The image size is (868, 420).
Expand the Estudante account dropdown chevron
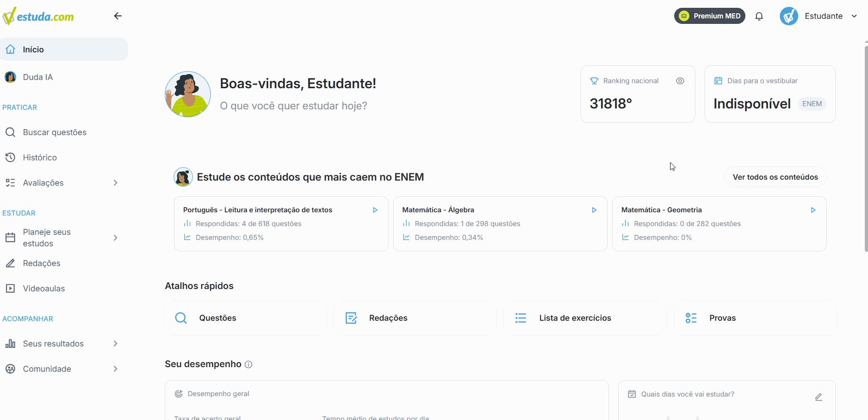tap(854, 16)
